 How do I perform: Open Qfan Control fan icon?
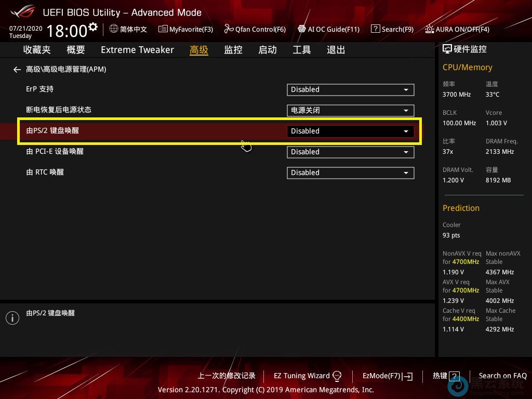[229, 29]
